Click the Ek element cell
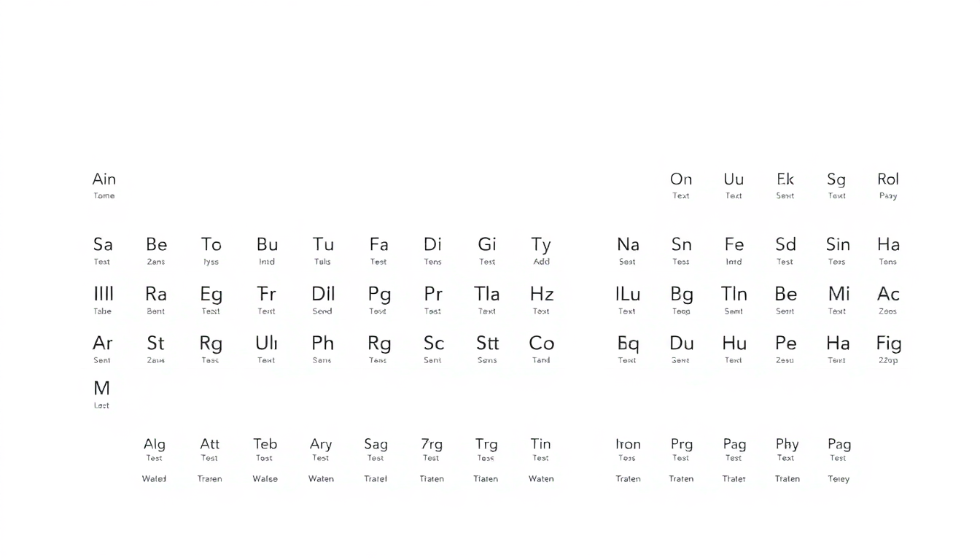Image resolution: width=980 pixels, height=560 pixels. (x=785, y=185)
